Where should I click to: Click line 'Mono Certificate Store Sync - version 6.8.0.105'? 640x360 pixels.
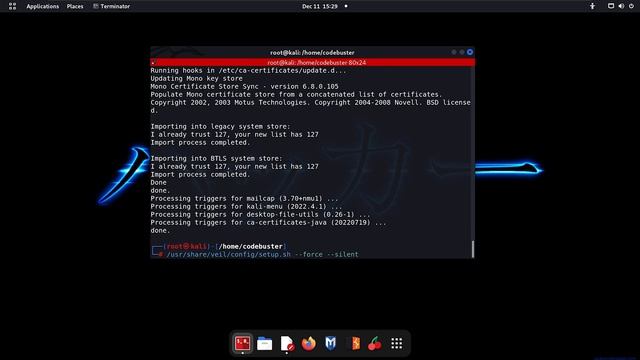tap(244, 87)
